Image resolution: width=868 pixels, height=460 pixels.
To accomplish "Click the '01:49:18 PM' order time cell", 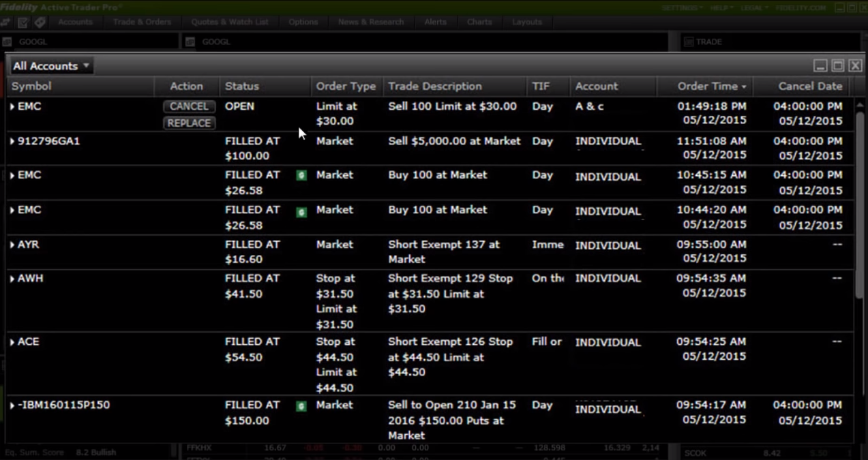I will pyautogui.click(x=711, y=106).
